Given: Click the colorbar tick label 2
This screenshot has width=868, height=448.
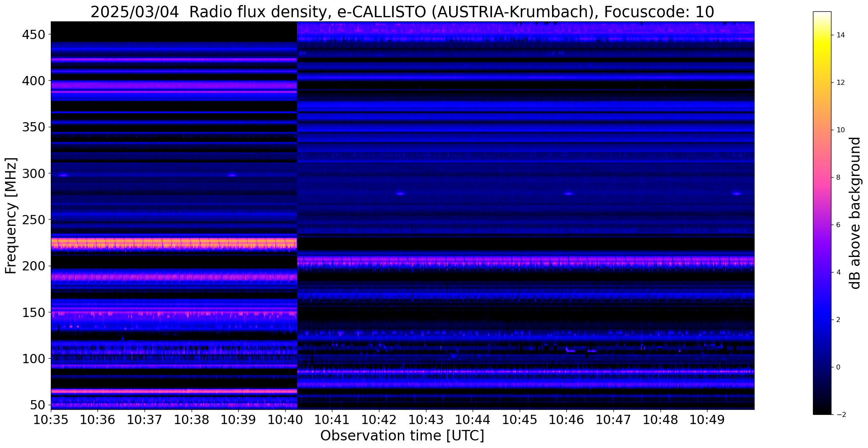Looking at the screenshot, I should point(839,320).
